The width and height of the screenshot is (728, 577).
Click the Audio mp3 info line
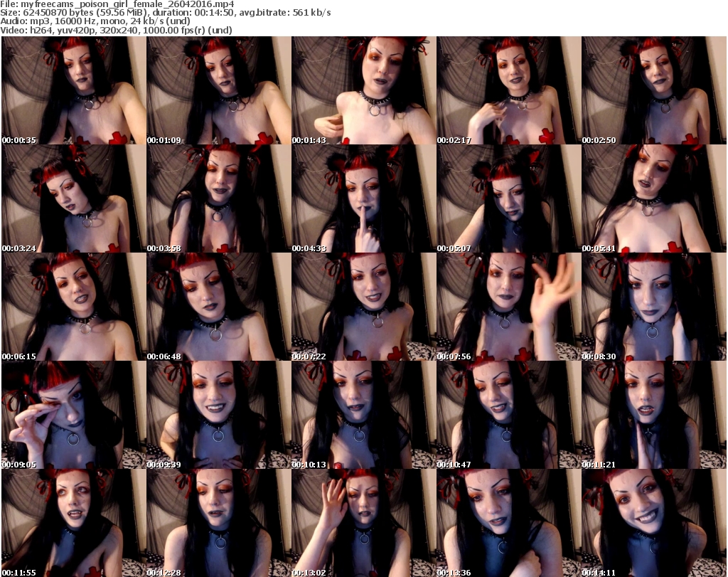pos(95,21)
